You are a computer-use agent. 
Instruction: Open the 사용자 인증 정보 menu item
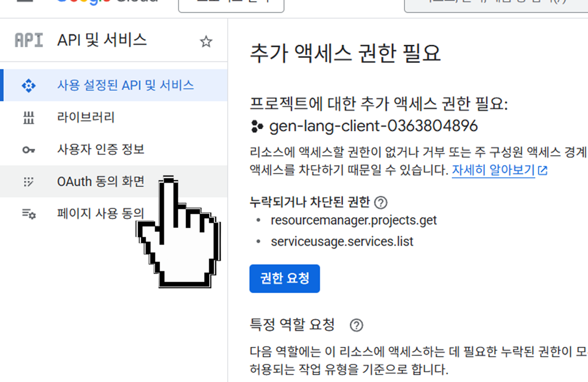coord(114,150)
